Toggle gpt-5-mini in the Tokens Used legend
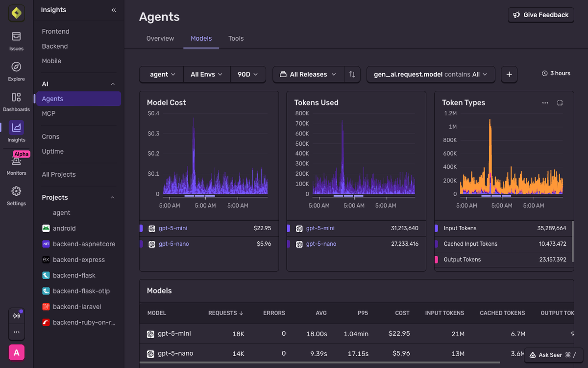Viewport: 588px width, 368px height. pyautogui.click(x=321, y=228)
